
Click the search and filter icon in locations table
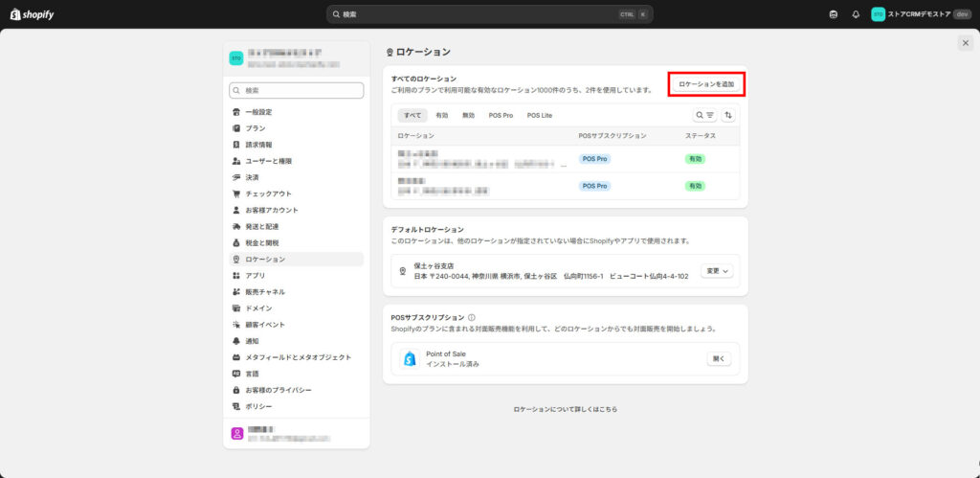(704, 115)
